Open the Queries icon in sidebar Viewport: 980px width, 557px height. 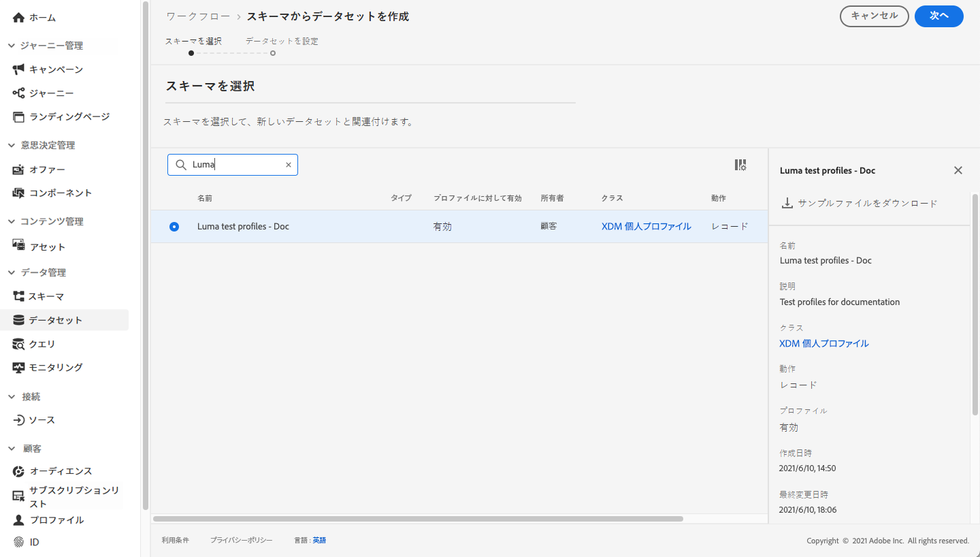coord(18,345)
